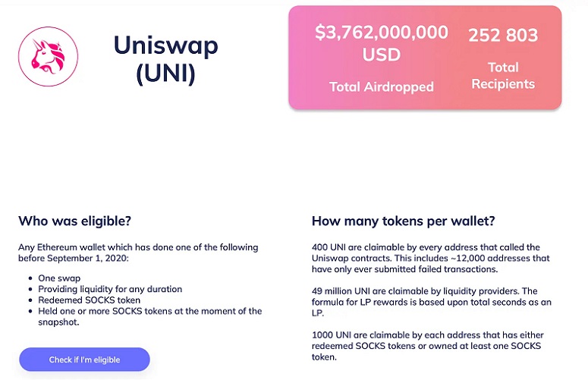Click the "Total Recipients" label
The image size is (588, 380).
pyautogui.click(x=503, y=76)
